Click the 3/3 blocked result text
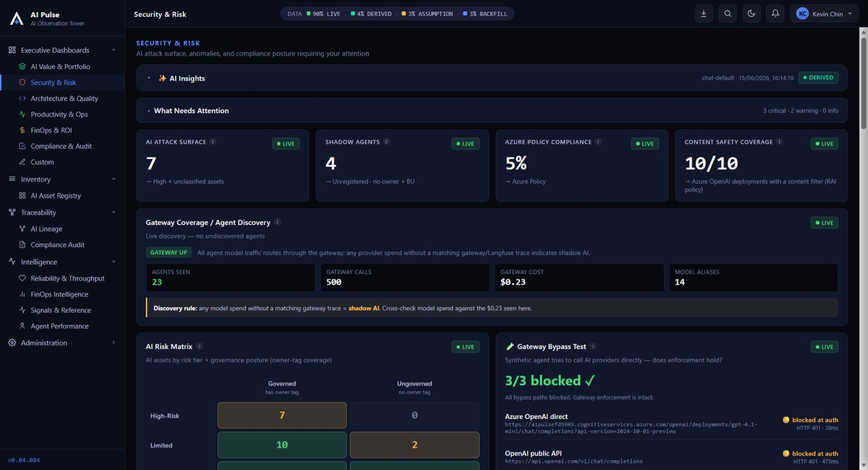 tap(550, 380)
